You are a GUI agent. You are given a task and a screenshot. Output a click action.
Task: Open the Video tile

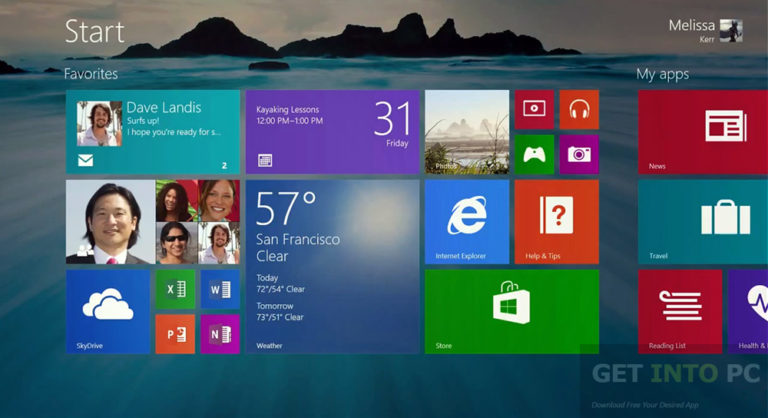click(x=534, y=109)
